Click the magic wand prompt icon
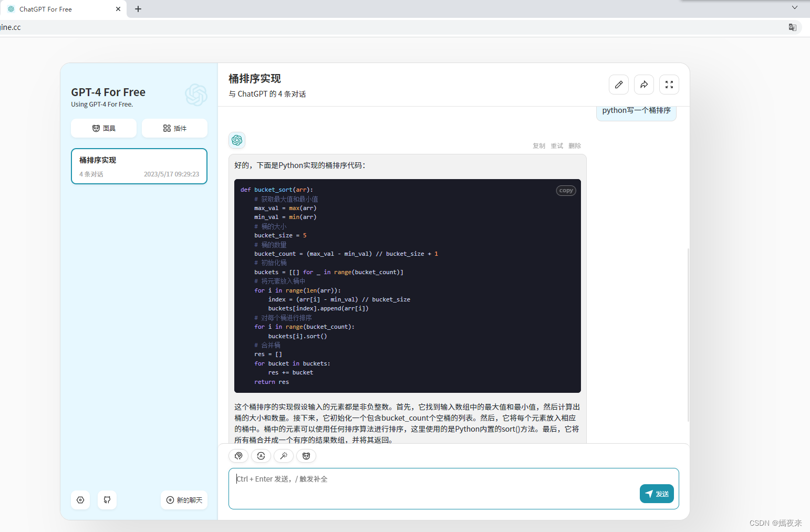Image resolution: width=810 pixels, height=532 pixels. point(284,456)
